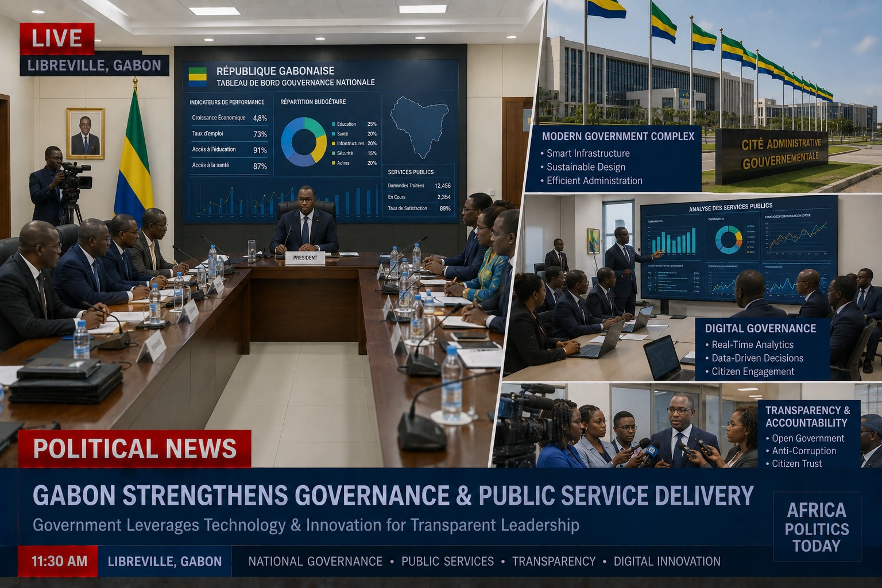The height and width of the screenshot is (588, 882).
Task: Click NATIONAL GOVERNANCE in the ticker
Action: 315,562
